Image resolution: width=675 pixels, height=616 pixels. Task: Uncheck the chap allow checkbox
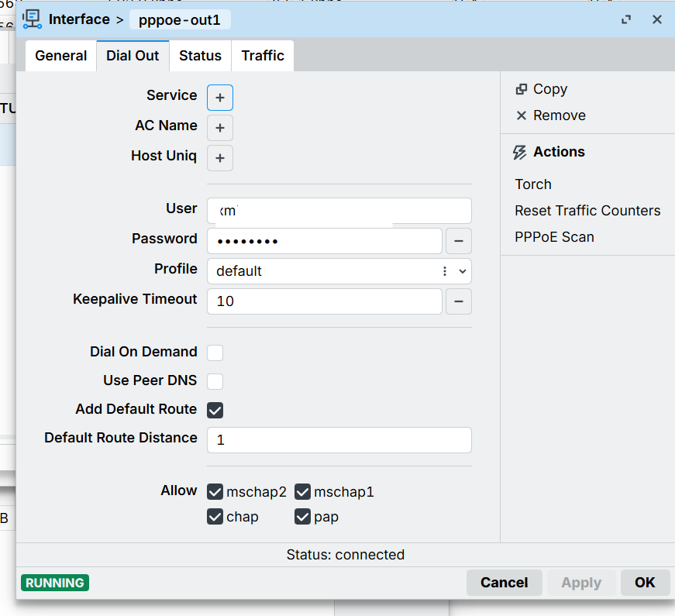coord(215,517)
